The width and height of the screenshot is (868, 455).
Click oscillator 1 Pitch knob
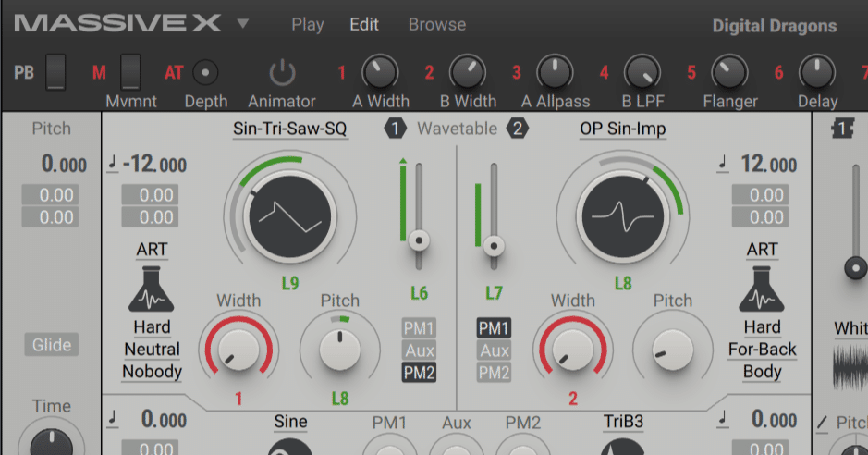340,350
